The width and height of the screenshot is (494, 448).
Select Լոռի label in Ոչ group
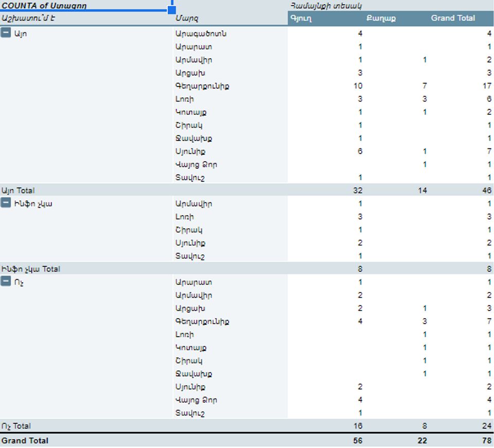[x=184, y=335]
